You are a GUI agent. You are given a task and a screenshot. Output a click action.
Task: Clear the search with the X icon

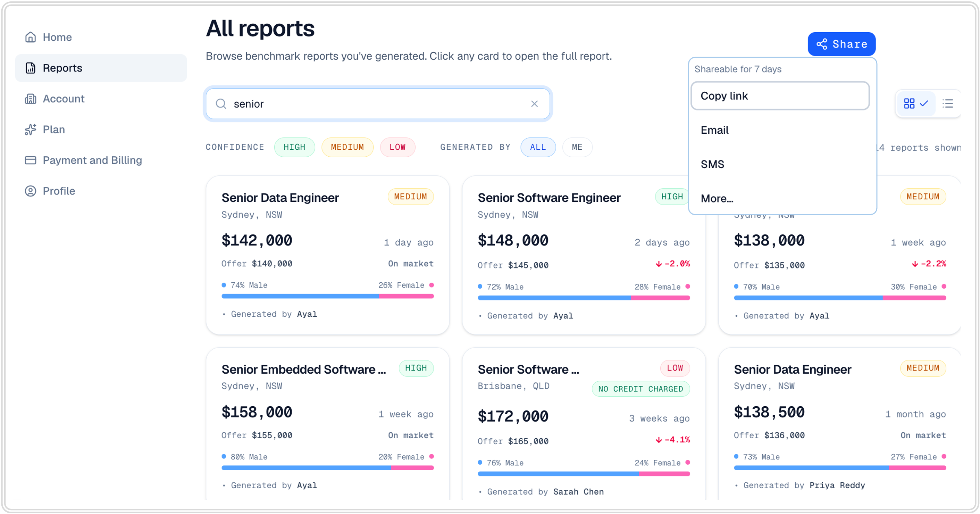[535, 104]
